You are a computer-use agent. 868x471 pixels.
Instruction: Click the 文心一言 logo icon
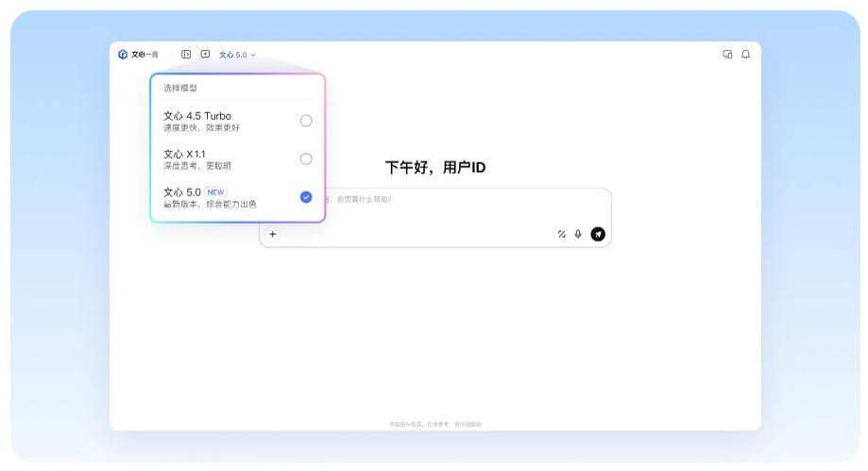coord(123,55)
